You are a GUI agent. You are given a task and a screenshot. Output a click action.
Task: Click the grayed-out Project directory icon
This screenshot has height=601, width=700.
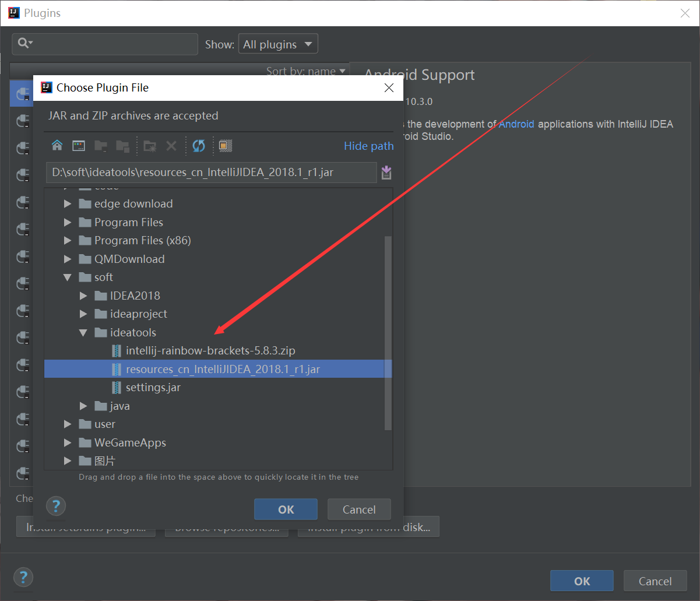click(x=101, y=146)
